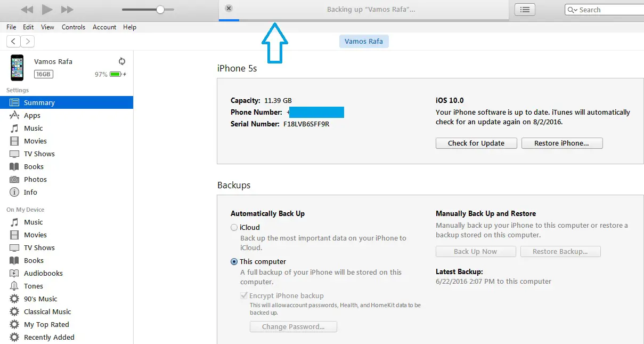Open the Help menu
Viewport: 644px width, 344px height.
point(130,27)
